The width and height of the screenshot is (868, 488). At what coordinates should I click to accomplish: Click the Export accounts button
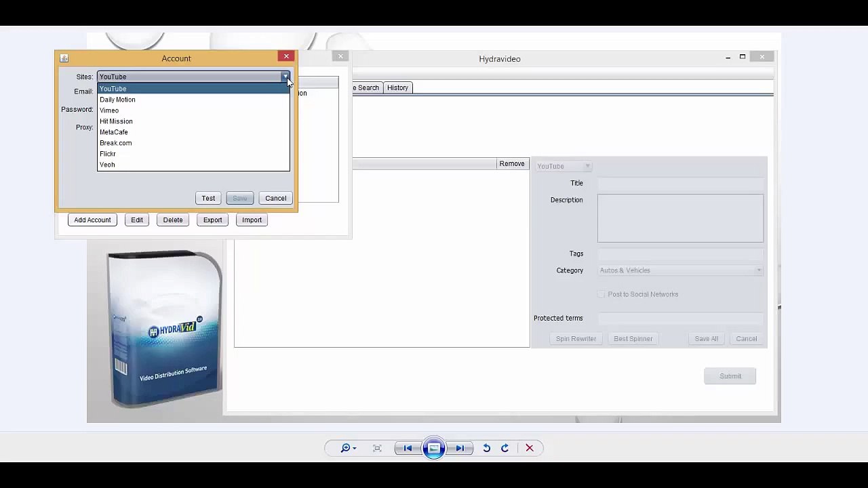coord(212,220)
